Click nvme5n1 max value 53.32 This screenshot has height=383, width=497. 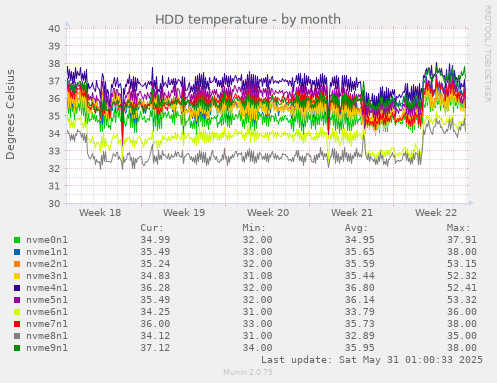(x=462, y=300)
